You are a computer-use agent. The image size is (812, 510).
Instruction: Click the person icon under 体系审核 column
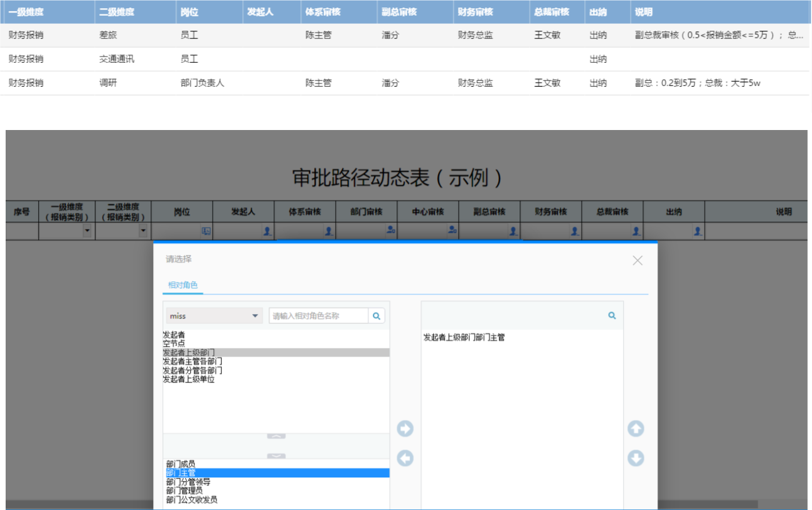(329, 231)
